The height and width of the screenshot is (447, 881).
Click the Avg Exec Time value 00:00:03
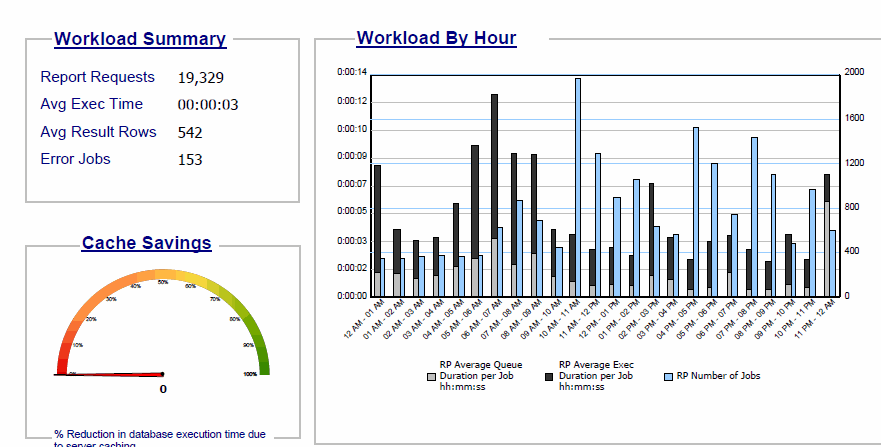pyautogui.click(x=207, y=105)
